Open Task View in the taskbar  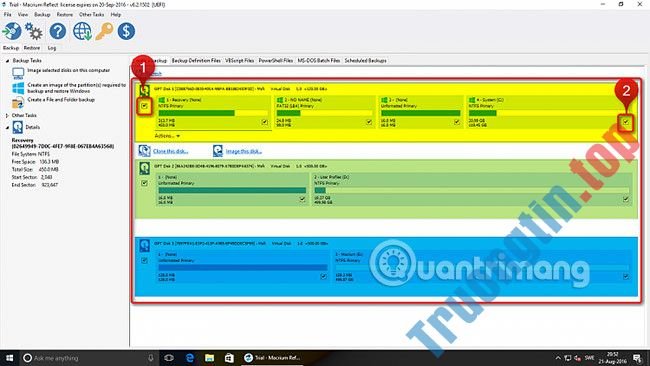[169, 358]
